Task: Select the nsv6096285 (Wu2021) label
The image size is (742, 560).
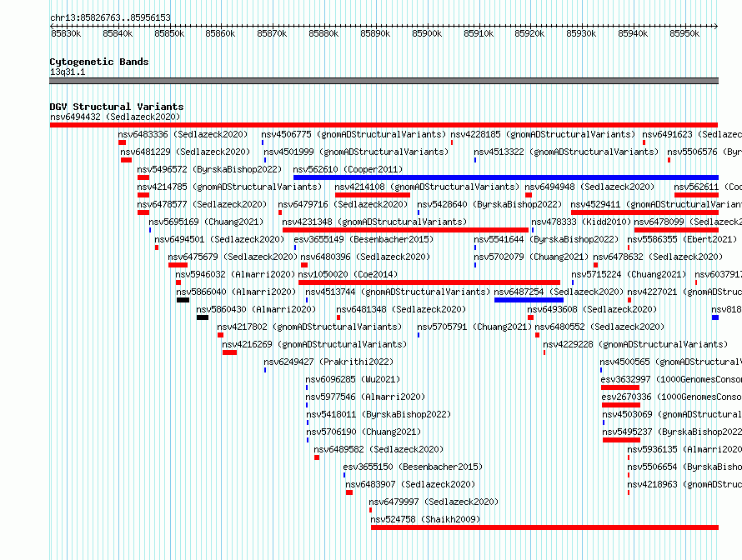Action: (x=353, y=379)
